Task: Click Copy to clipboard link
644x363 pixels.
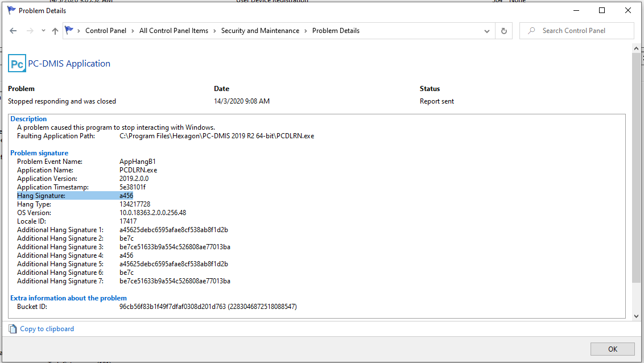Action: (x=47, y=329)
